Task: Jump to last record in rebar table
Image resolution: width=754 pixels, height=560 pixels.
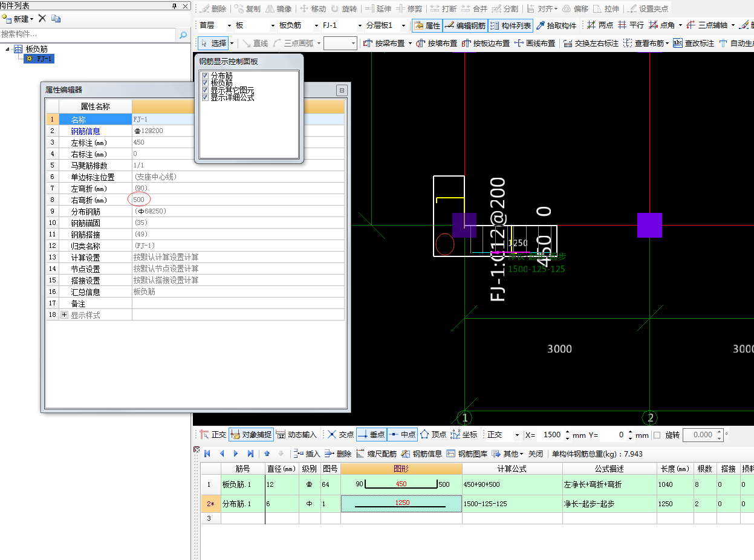Action: point(250,454)
